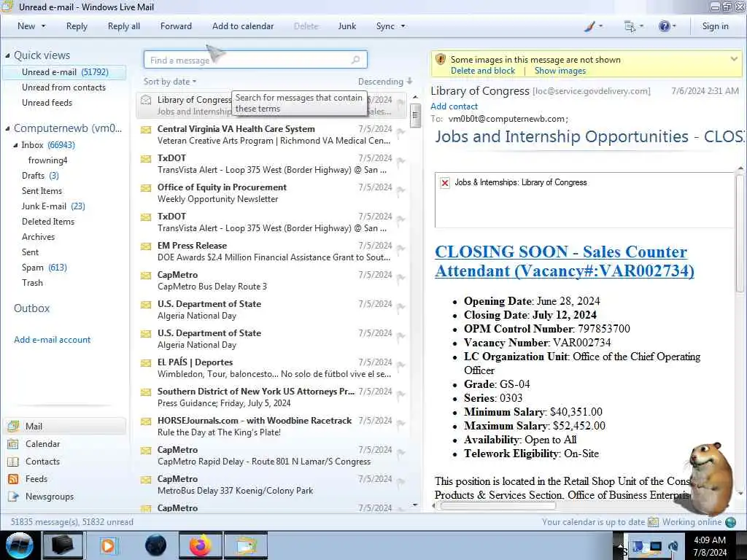Click the Windows Live Mail taskbar icon
This screenshot has width=747, height=560.
(246, 545)
